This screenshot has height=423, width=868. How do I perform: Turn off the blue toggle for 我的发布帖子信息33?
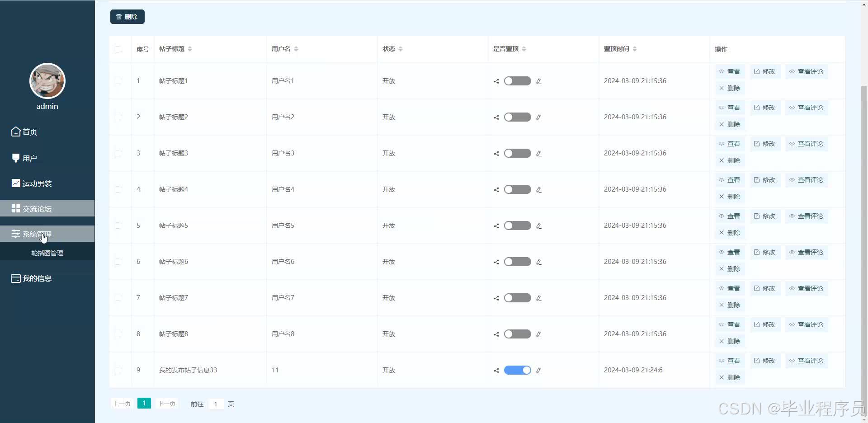[x=517, y=370]
